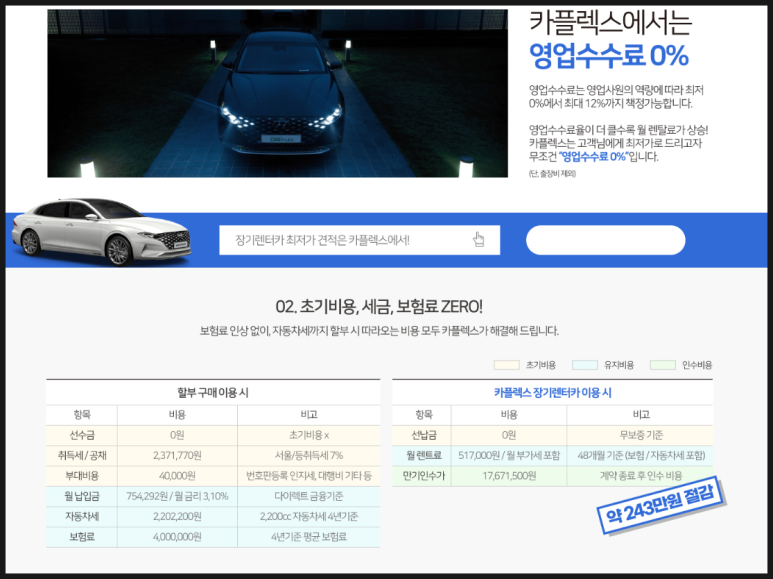Click the '2,371,770원' cost cell
The height and width of the screenshot is (579, 773).
click(177, 455)
